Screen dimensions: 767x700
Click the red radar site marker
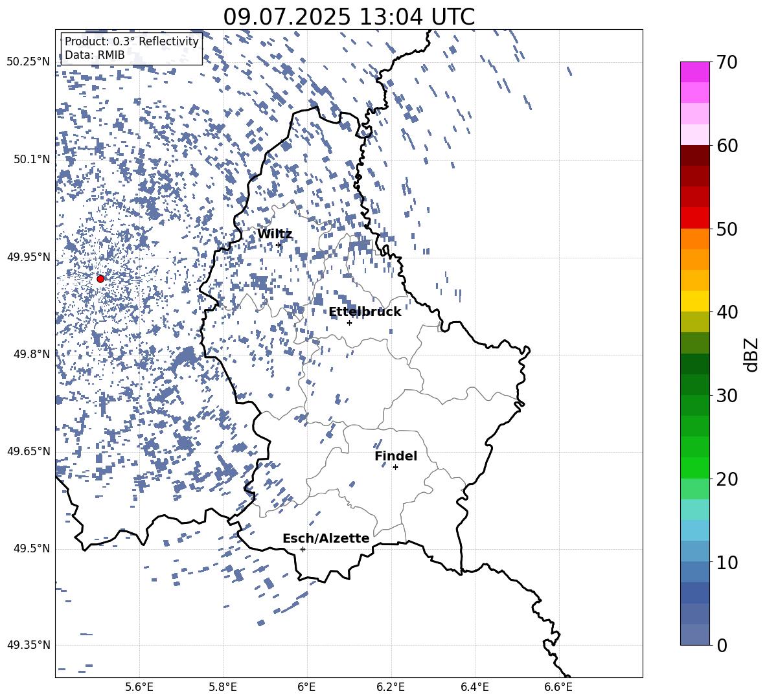[100, 278]
